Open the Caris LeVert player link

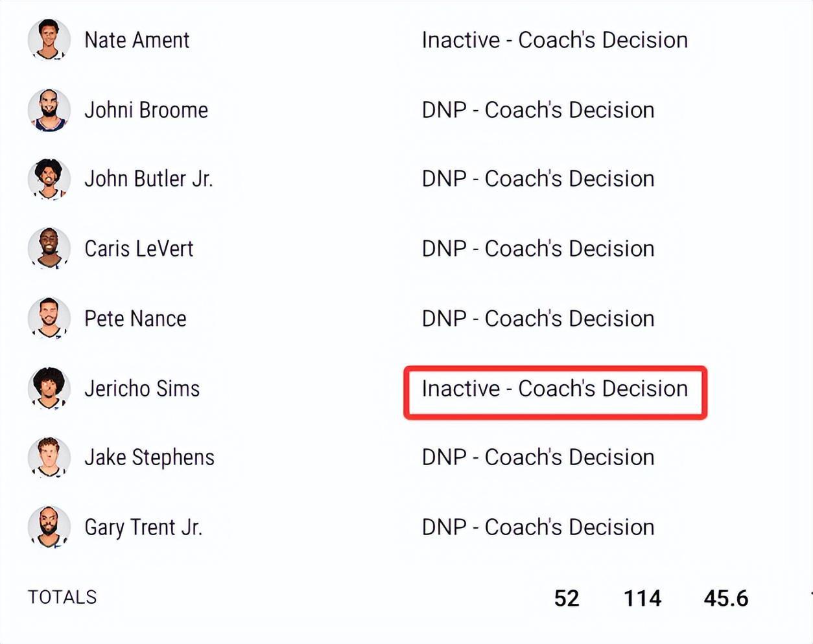point(139,249)
